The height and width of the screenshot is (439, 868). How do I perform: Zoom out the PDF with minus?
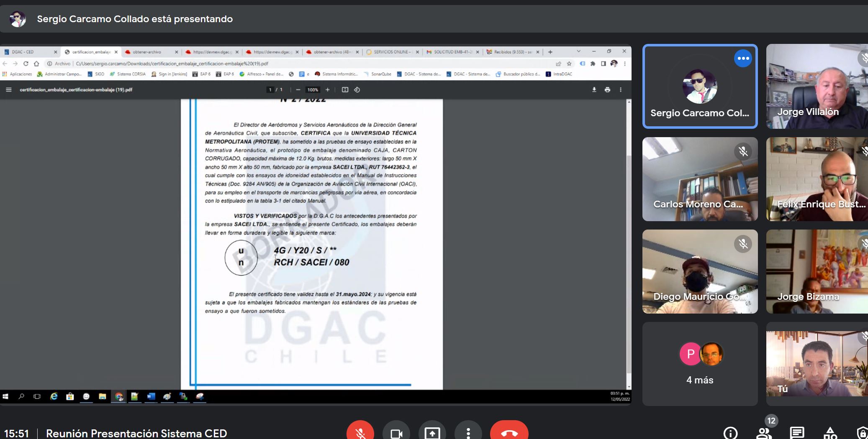coord(298,89)
